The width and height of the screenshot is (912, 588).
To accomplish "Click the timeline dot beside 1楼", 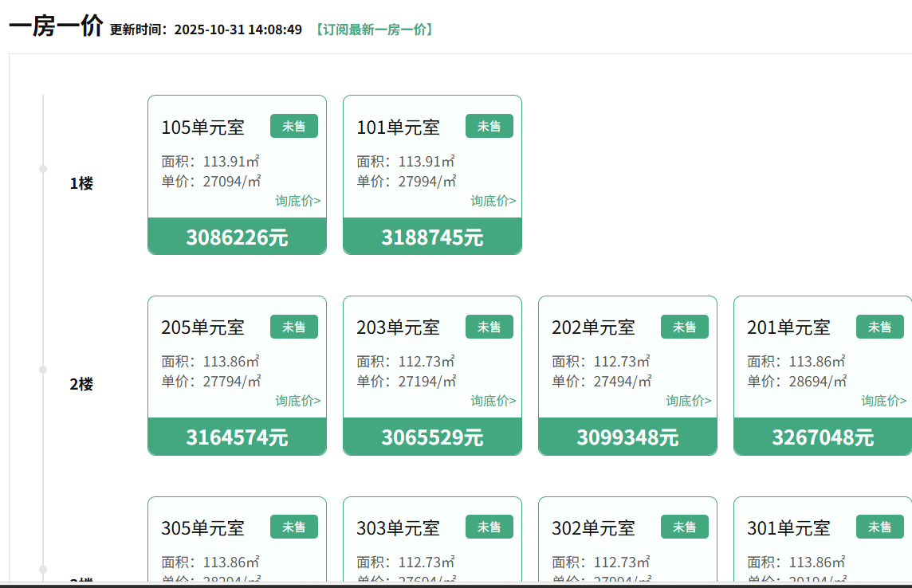I will tap(43, 169).
